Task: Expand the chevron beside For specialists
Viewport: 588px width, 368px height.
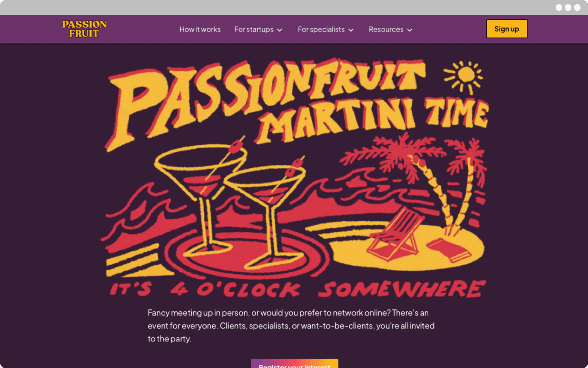Action: click(x=351, y=30)
